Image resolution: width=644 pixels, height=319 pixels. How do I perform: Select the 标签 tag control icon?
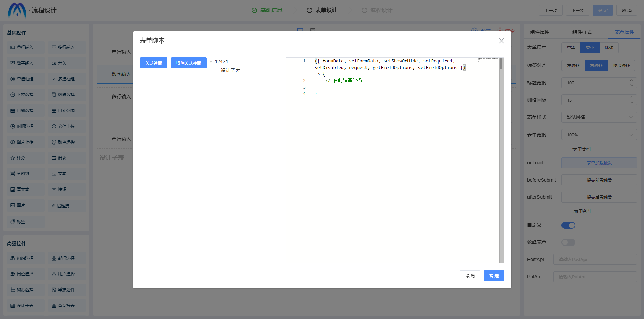click(13, 222)
